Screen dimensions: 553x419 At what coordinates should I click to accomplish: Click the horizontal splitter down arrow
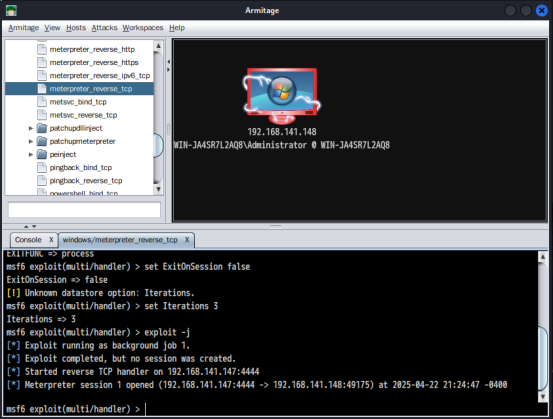34,226
